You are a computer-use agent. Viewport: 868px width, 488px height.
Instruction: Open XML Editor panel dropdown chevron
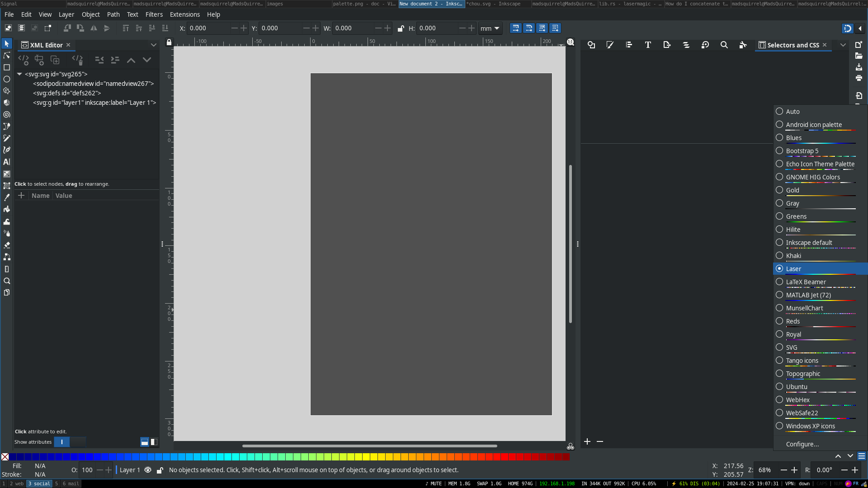pyautogui.click(x=154, y=45)
